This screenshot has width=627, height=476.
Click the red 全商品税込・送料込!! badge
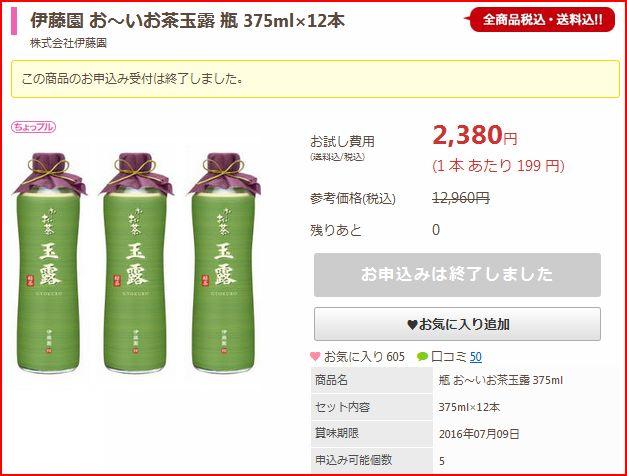click(542, 19)
